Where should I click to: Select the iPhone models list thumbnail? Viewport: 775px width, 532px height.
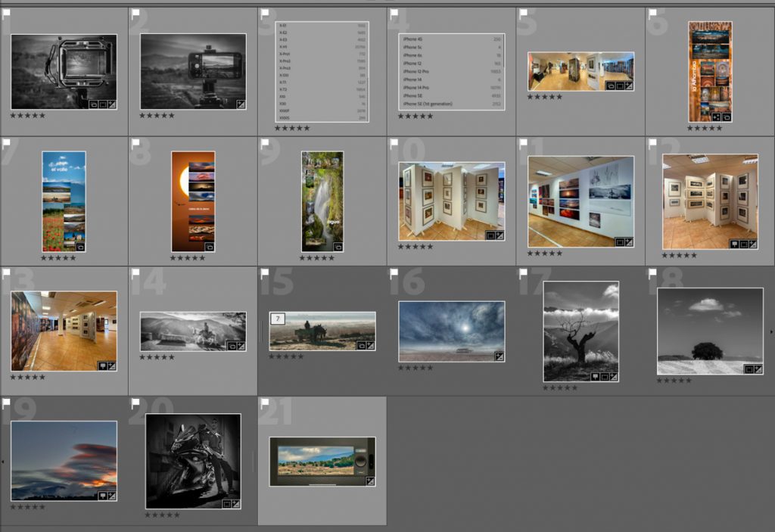pos(451,71)
